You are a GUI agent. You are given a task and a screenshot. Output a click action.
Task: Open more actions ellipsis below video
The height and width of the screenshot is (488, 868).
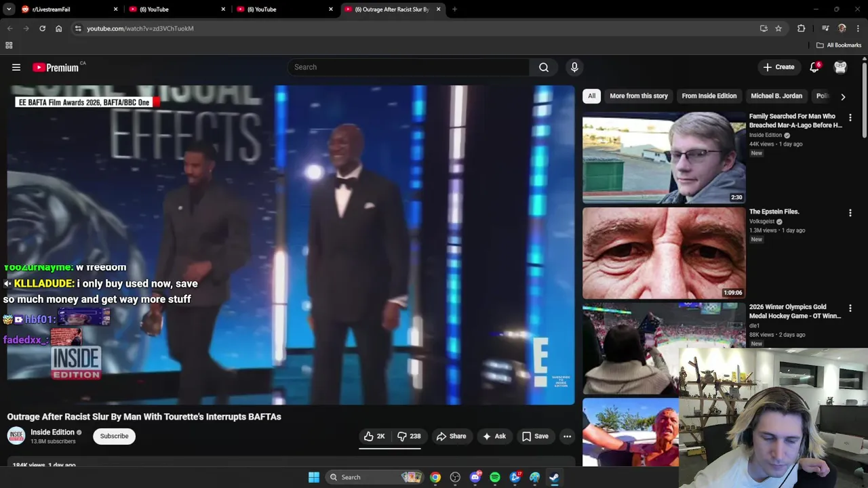(568, 436)
